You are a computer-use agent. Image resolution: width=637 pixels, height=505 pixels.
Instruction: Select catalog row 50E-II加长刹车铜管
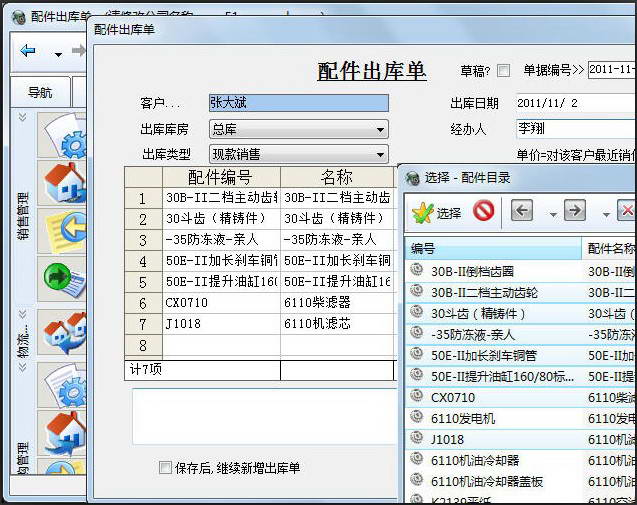[x=521, y=355]
